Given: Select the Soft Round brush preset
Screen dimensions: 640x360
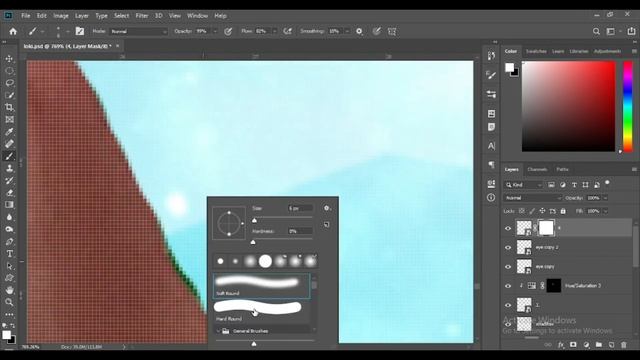Looking at the screenshot, I should click(x=261, y=285).
